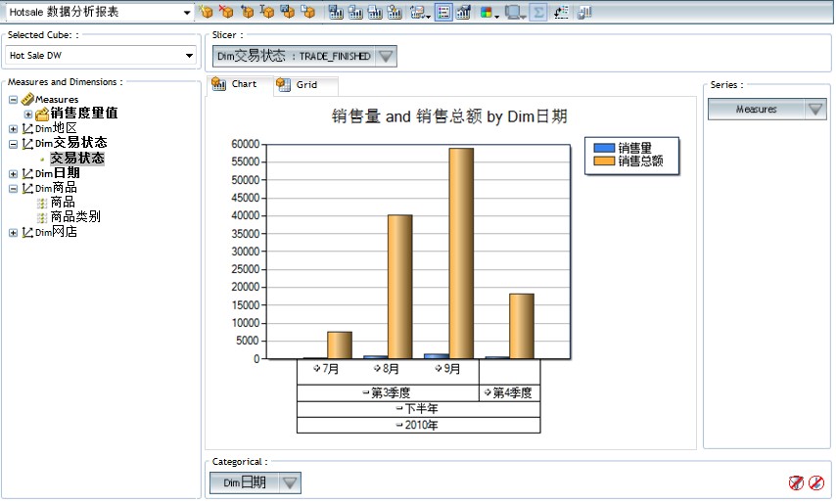Collapse the Dim商品 dimension node
The width and height of the screenshot is (836, 504).
click(14, 189)
